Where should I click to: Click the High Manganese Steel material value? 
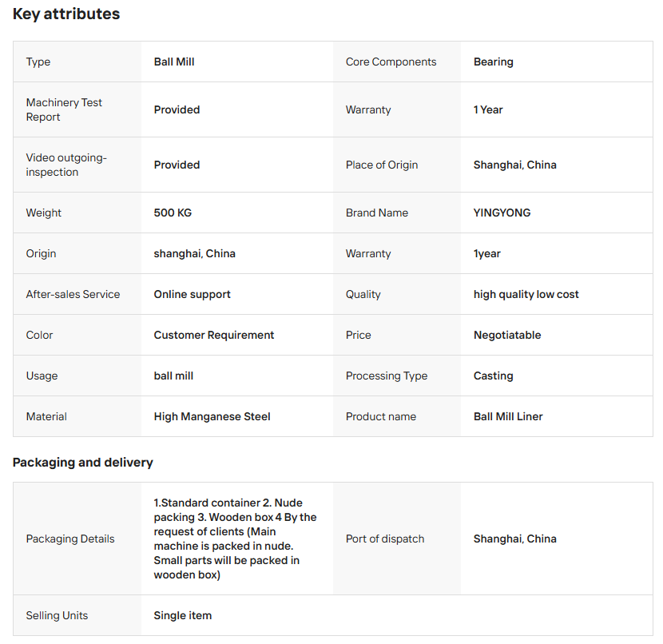(212, 416)
